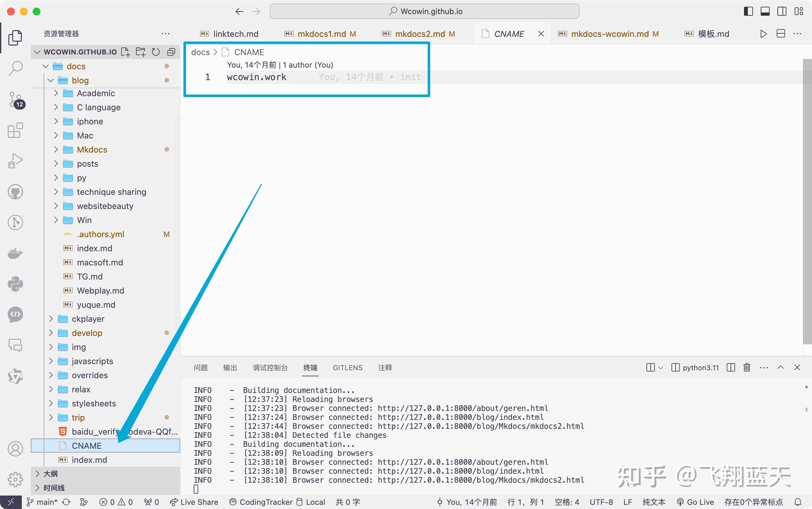The width and height of the screenshot is (812, 509).
Task: Toggle the primary sidebar layout button
Action: 748,12
